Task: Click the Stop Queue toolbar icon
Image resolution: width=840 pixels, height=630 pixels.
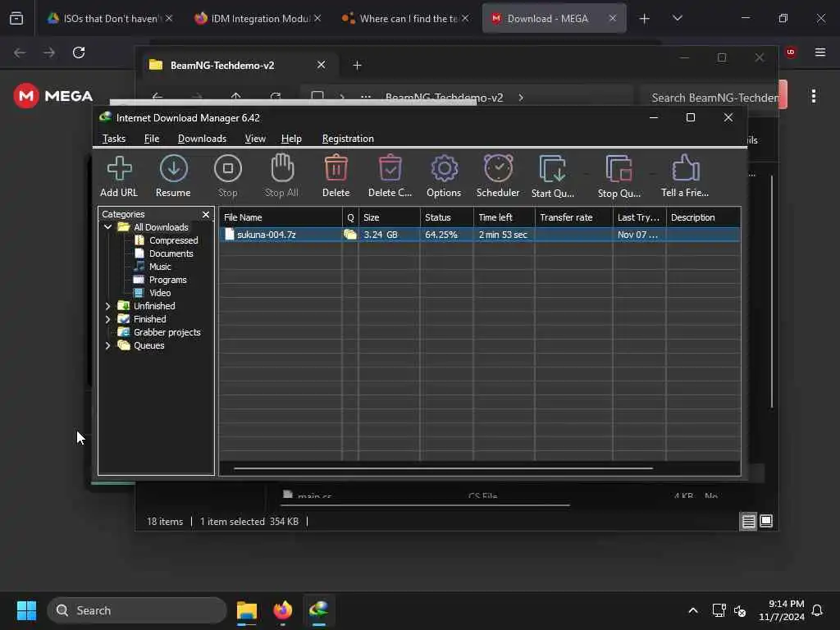Action: 619,176
